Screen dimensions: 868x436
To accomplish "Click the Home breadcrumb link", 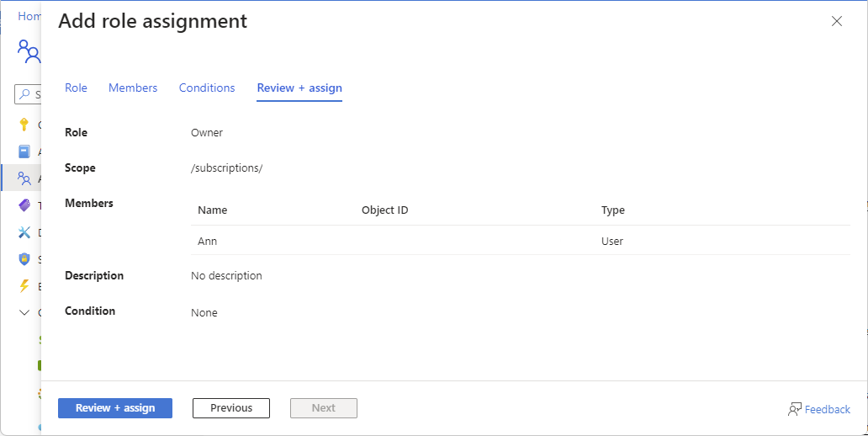I will 29,16.
